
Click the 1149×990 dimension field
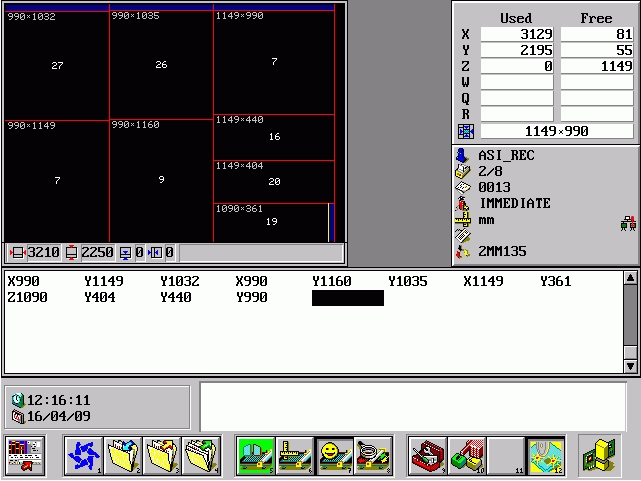click(x=558, y=131)
